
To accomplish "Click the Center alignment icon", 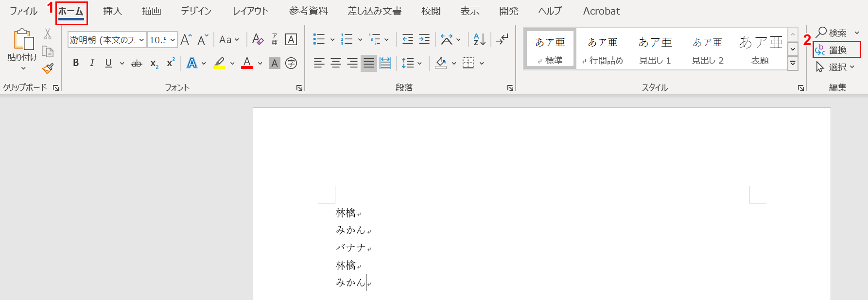I will point(336,63).
